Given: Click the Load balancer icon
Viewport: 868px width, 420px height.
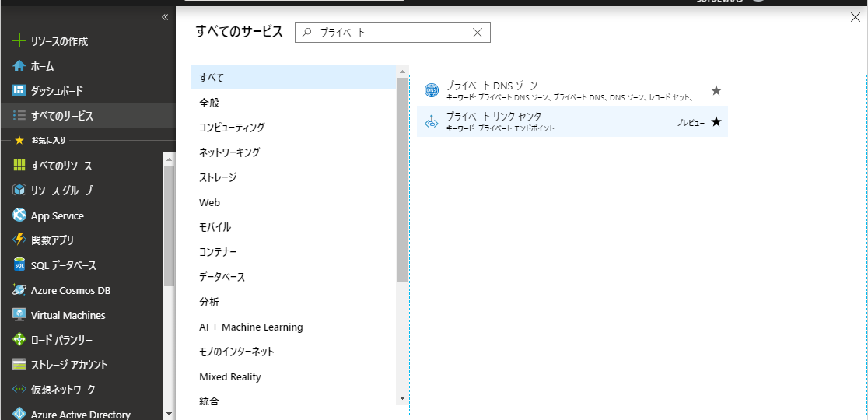Looking at the screenshot, I should 19,340.
